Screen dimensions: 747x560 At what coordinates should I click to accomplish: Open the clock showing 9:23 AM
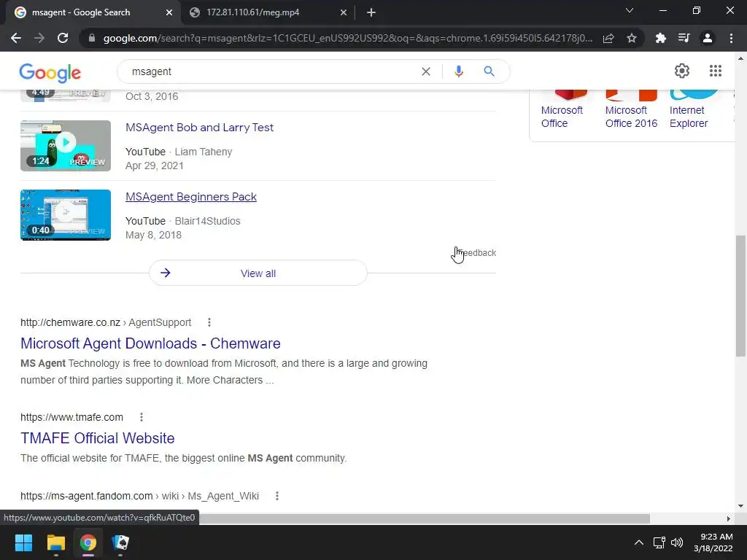[x=713, y=542]
